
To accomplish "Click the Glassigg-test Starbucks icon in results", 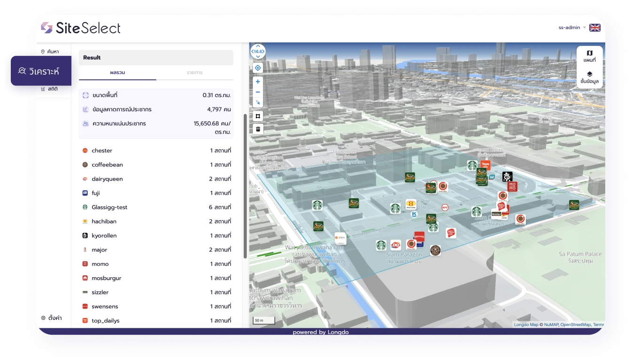I will pyautogui.click(x=85, y=207).
